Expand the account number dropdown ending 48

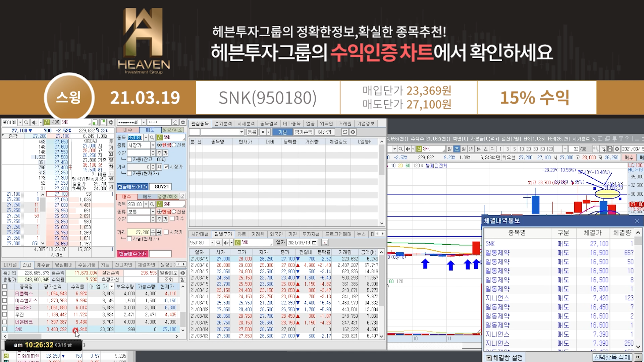pos(144,122)
